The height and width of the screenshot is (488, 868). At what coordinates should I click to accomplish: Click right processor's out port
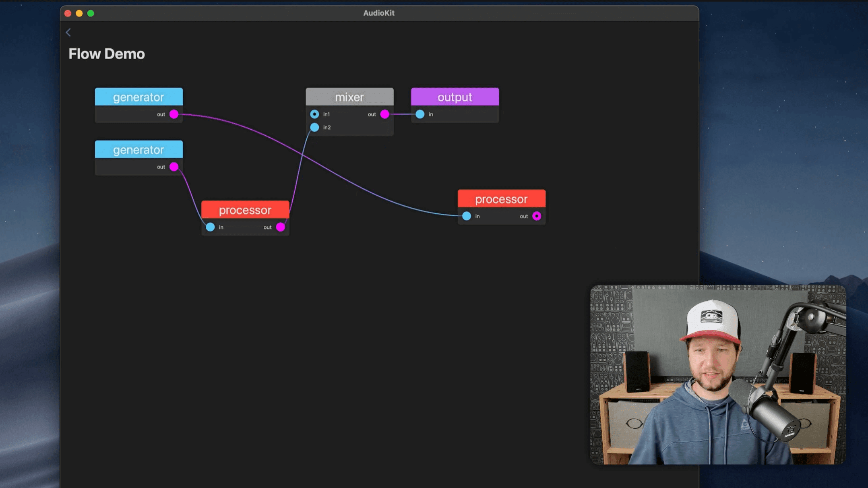coord(537,216)
